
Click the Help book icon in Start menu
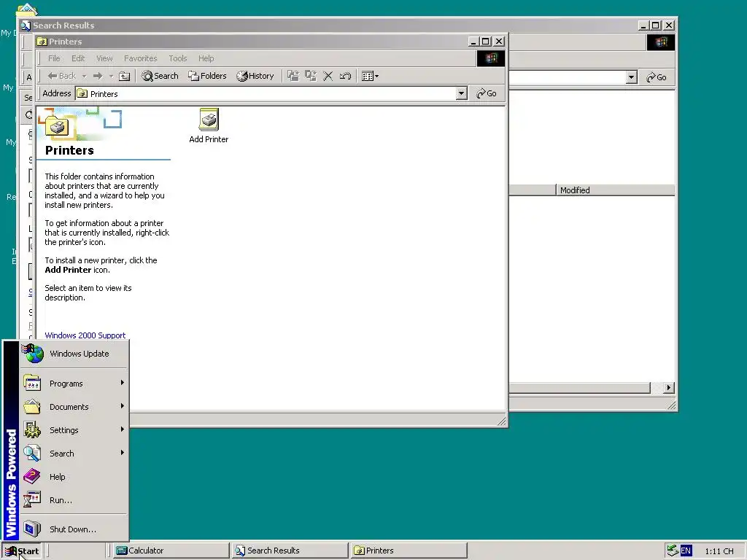32,476
